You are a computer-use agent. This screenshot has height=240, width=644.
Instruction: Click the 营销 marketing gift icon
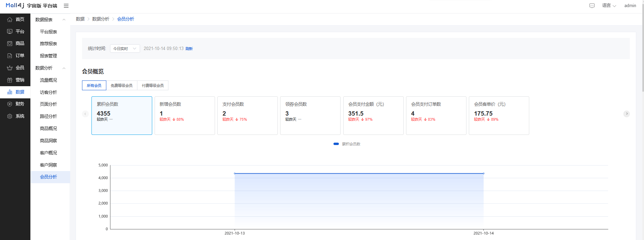(10, 80)
